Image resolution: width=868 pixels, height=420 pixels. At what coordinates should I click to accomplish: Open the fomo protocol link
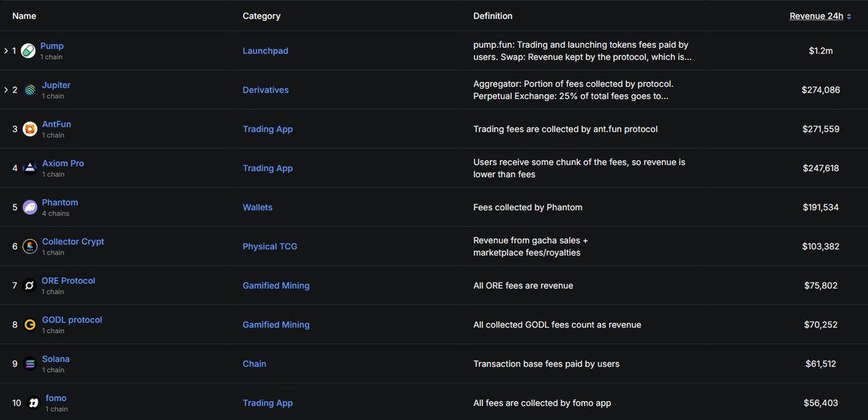[56, 398]
